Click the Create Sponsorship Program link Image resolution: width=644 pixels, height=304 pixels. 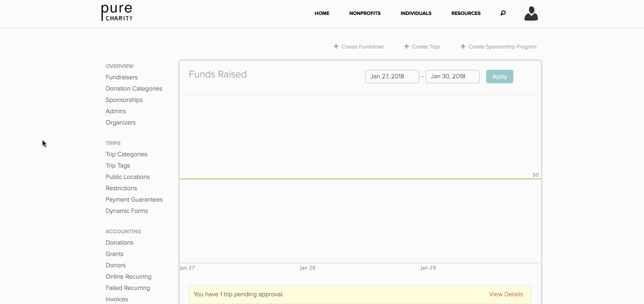pos(503,47)
